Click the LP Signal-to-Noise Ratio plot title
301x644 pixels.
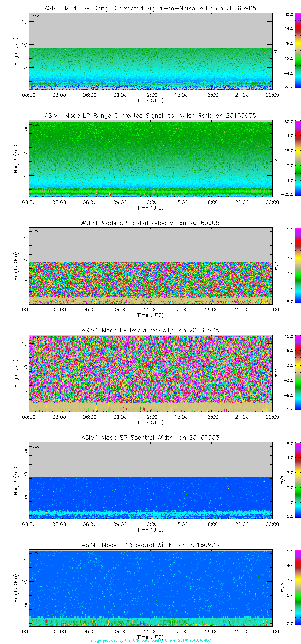(150, 116)
